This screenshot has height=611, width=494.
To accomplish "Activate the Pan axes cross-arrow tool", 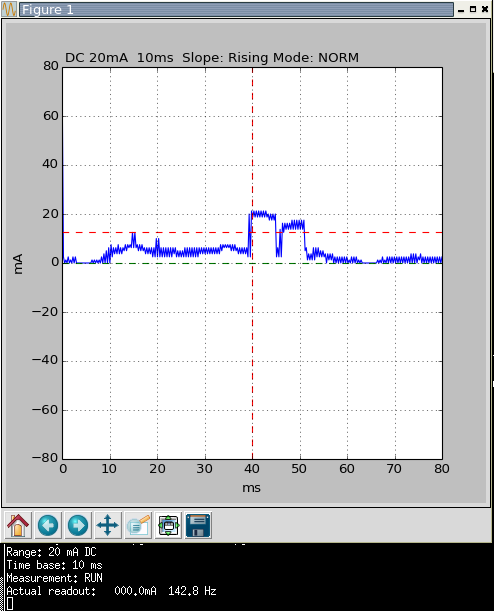I will (108, 525).
